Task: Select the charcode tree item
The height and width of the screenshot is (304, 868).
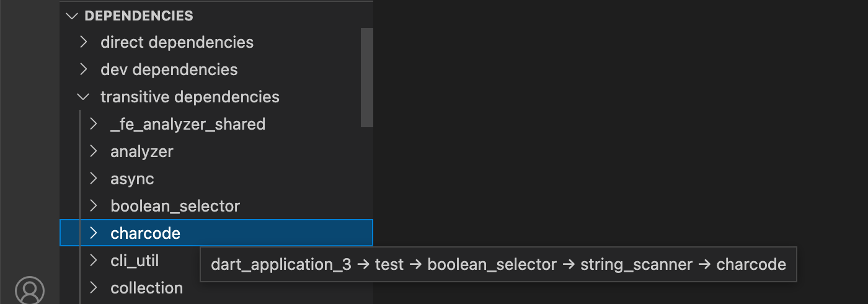Action: coord(216,233)
